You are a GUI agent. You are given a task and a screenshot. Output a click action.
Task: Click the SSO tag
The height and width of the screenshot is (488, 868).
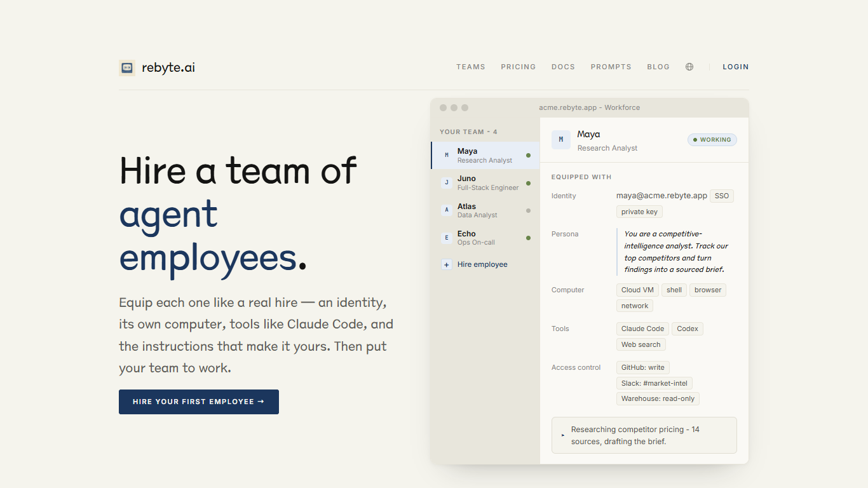tap(722, 196)
